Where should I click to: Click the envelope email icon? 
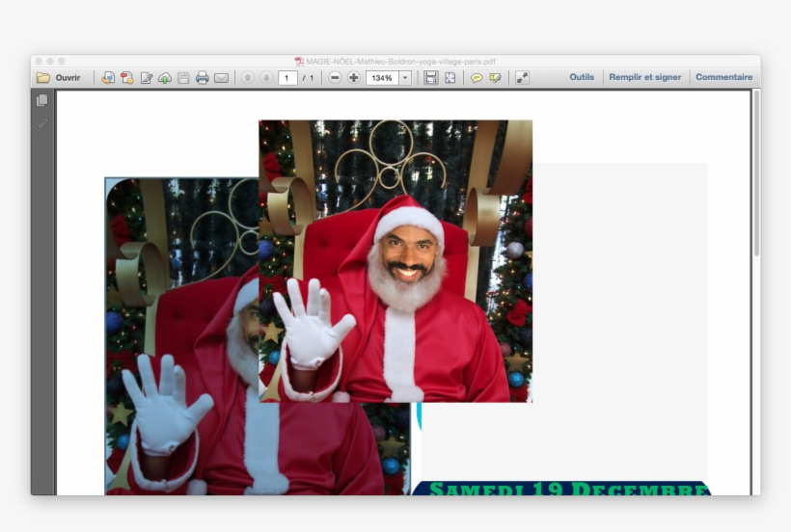tap(222, 77)
